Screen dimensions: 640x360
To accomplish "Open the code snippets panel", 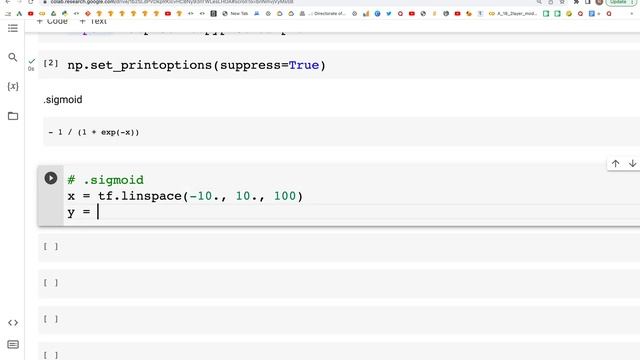I will point(13,323).
